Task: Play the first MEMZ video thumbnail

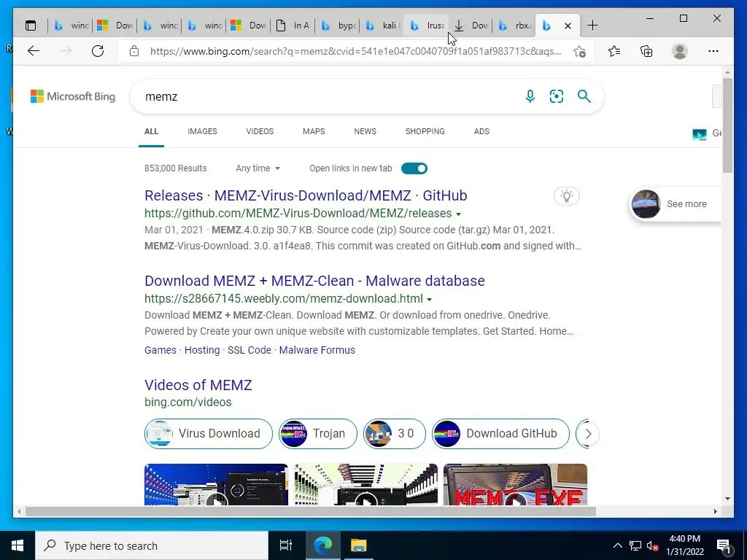Action: (x=216, y=484)
